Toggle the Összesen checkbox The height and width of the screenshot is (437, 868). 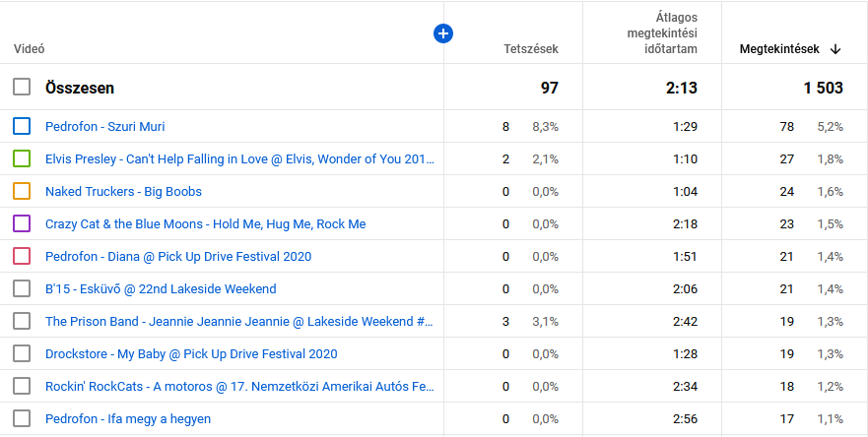click(x=22, y=88)
